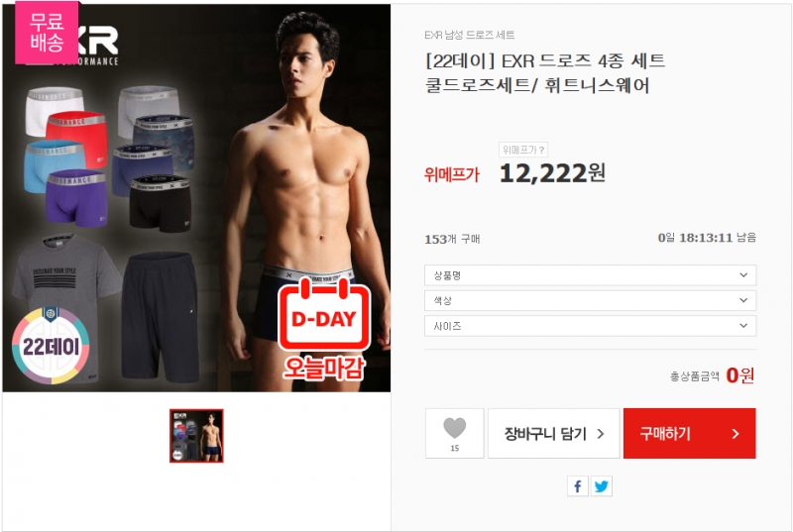Select the product thumbnail below main image
Image resolution: width=793 pixels, height=532 pixels.
click(196, 436)
